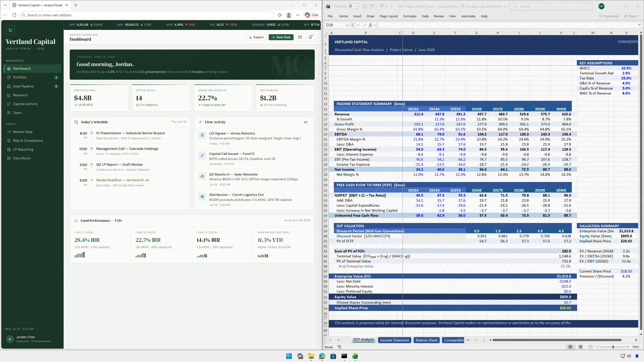
Task: Open a new browser tab
Action: [76, 5]
